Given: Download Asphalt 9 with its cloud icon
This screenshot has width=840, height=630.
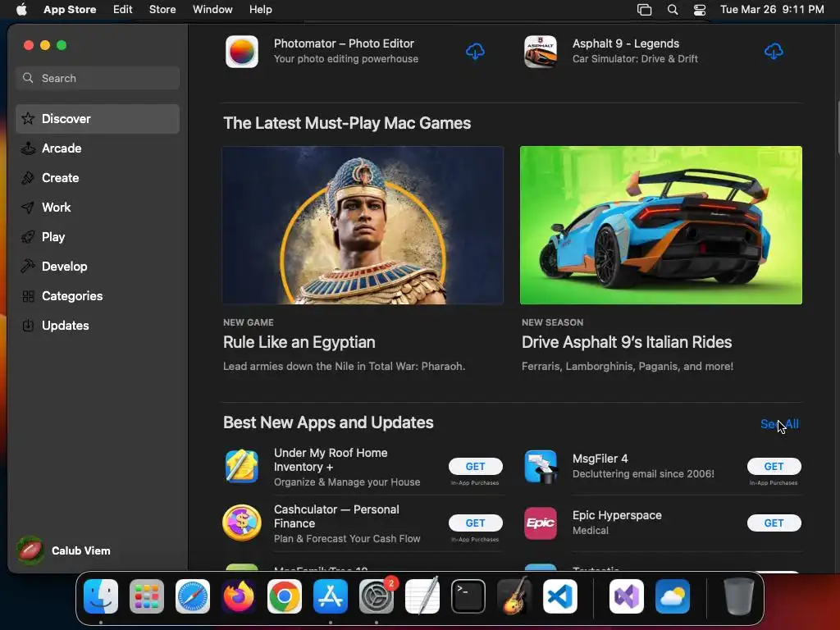Looking at the screenshot, I should tap(774, 52).
